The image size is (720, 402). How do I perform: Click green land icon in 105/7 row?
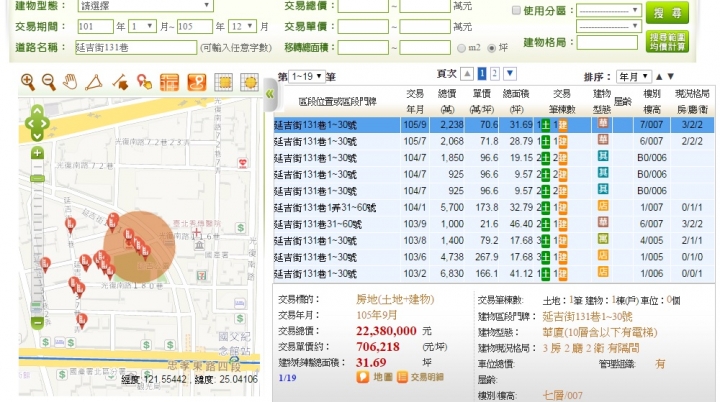point(546,141)
